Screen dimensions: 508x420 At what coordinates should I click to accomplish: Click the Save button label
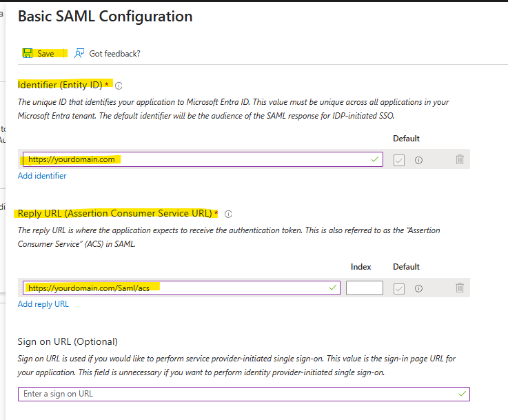[x=45, y=54]
